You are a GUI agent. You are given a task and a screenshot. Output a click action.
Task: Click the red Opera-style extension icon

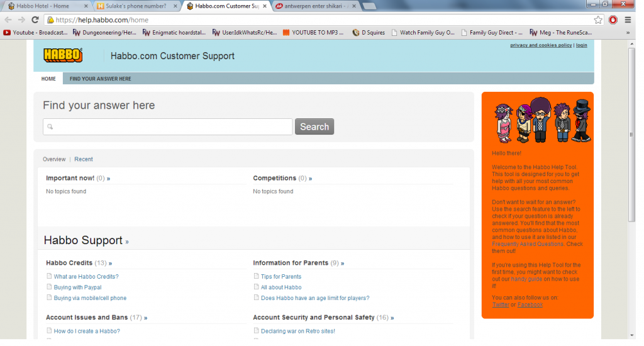tap(613, 20)
